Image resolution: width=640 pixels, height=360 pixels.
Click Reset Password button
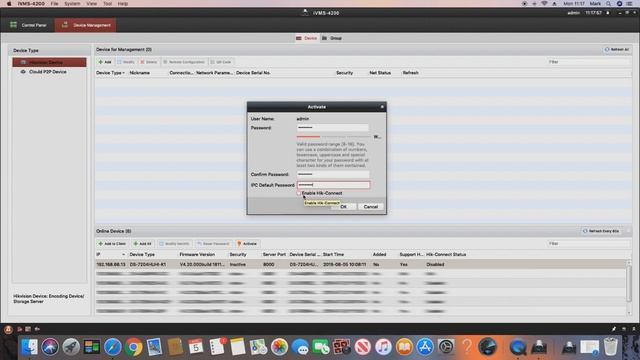213,244
